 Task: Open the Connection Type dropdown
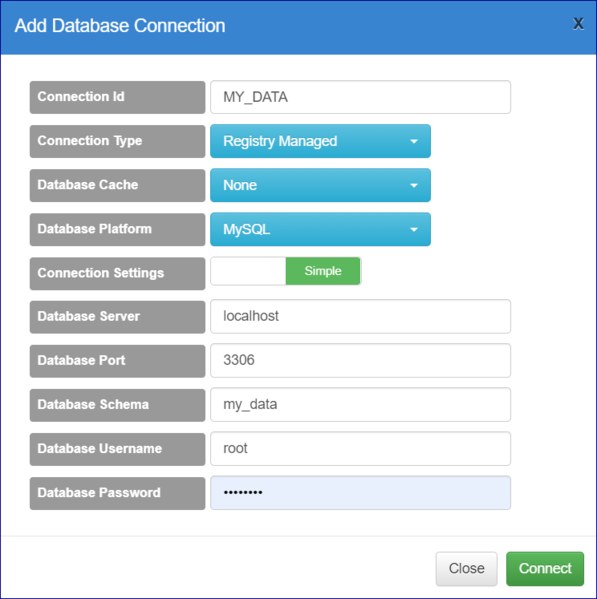coord(320,141)
